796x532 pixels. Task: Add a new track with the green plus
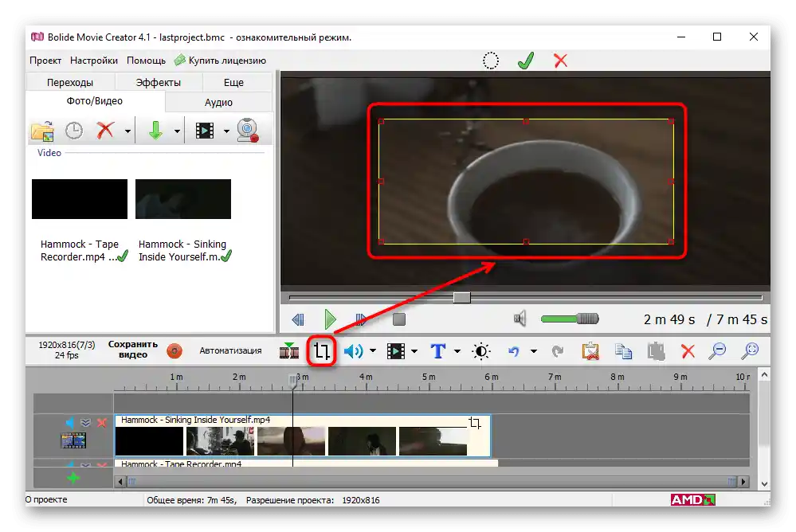73,478
